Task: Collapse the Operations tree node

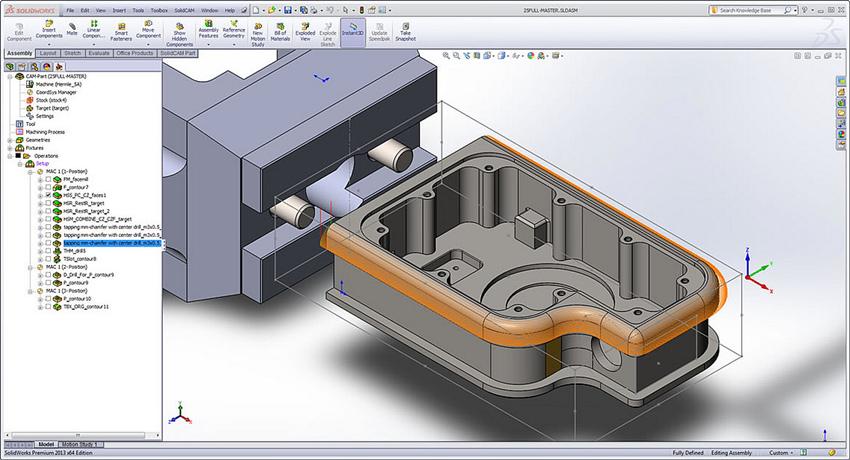Action: [x=10, y=156]
